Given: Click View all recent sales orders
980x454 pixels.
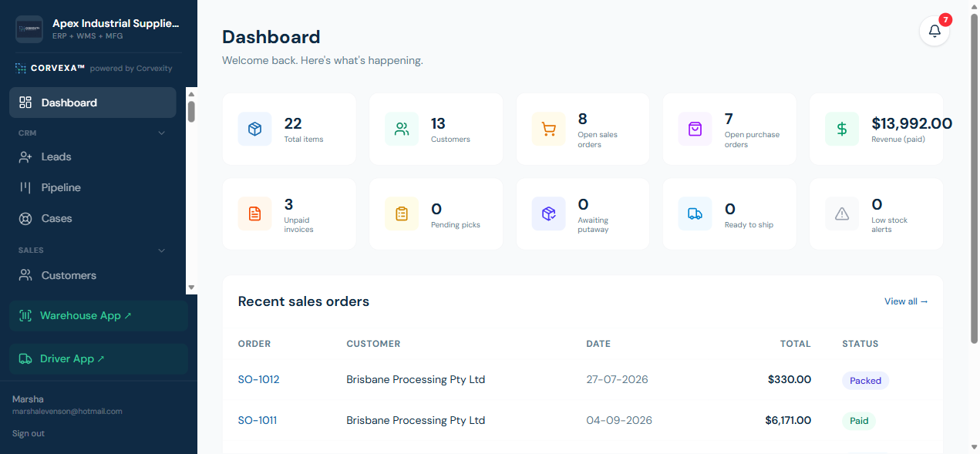Looking at the screenshot, I should 906,301.
